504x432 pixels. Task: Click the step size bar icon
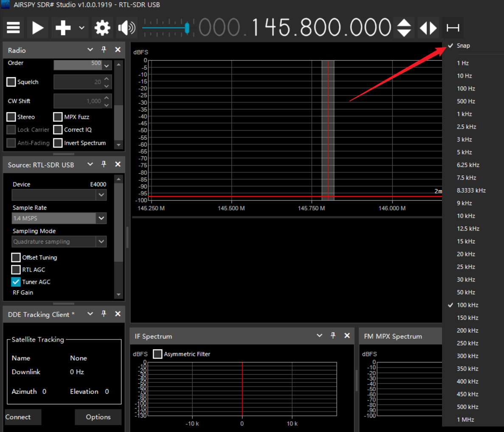point(453,28)
